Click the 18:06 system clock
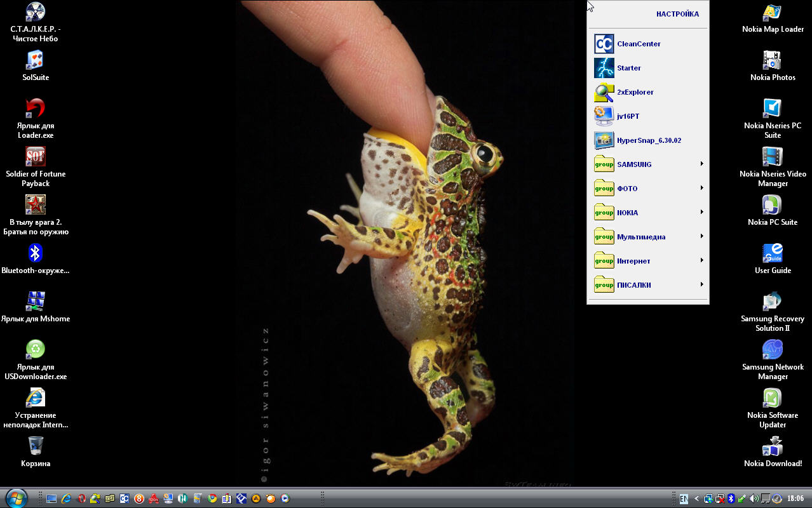This screenshot has height=508, width=812. 795,499
